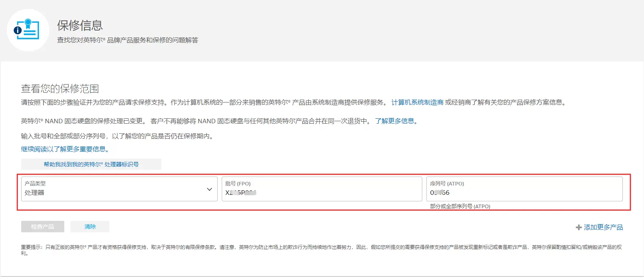The width and height of the screenshot is (644, 277).
Task: Expand the product type chevron arrow
Action: click(210, 189)
